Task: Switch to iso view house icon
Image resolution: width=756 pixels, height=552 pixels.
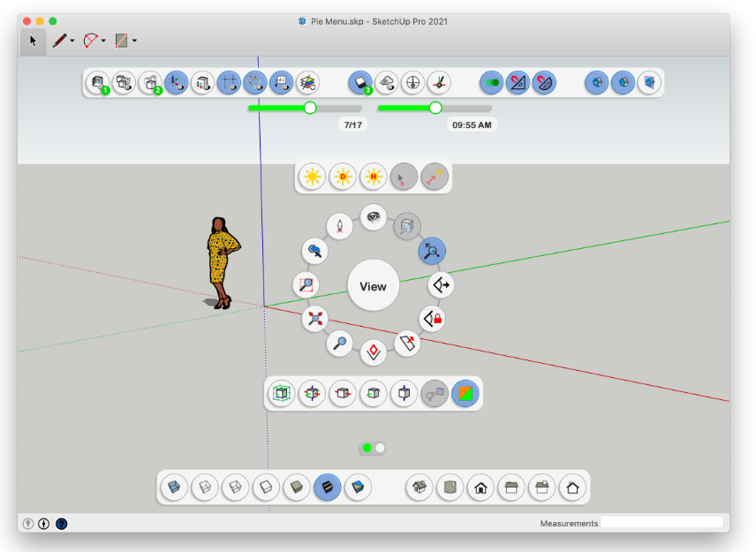Action: pyautogui.click(x=420, y=488)
